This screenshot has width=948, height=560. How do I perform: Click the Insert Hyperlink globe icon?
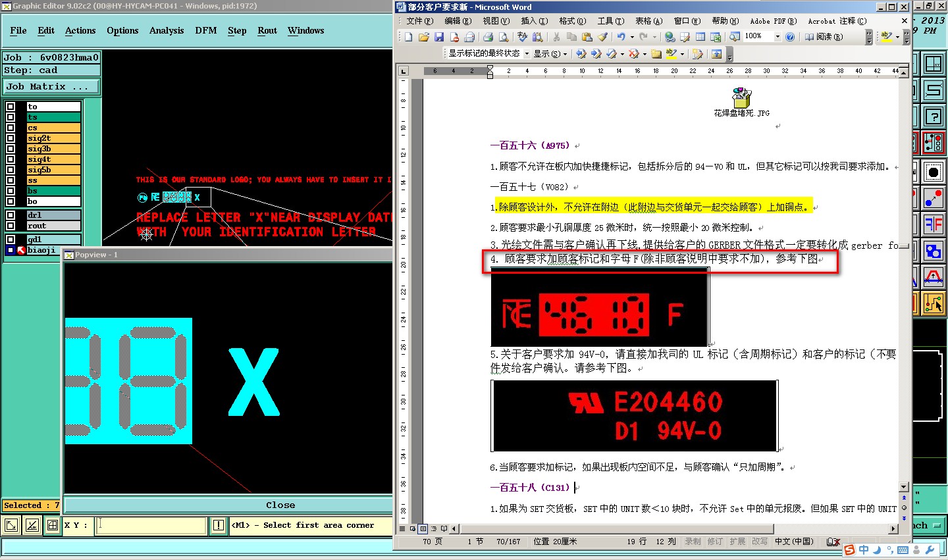(x=670, y=37)
